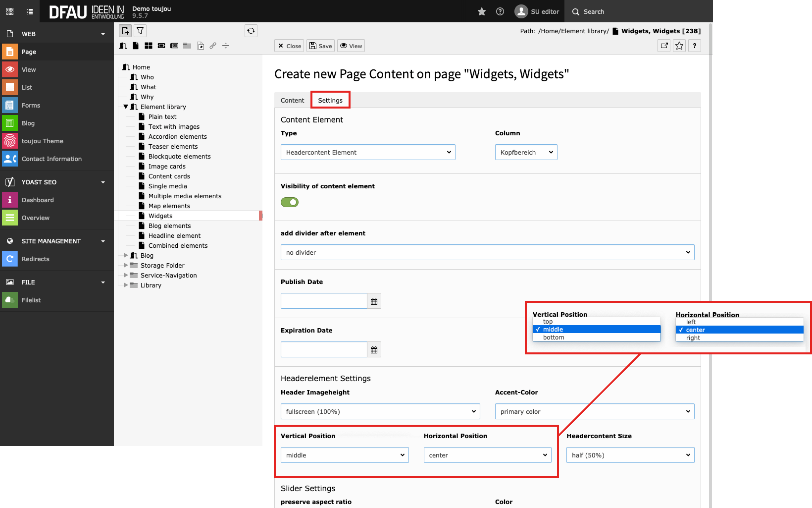Click the Close button
This screenshot has width=812, height=508.
pos(289,46)
